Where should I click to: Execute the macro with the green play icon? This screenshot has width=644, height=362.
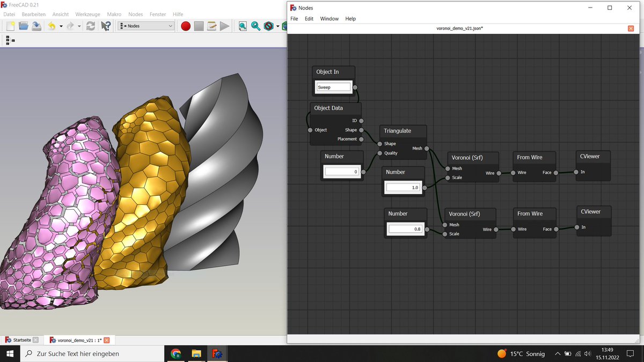[225, 26]
